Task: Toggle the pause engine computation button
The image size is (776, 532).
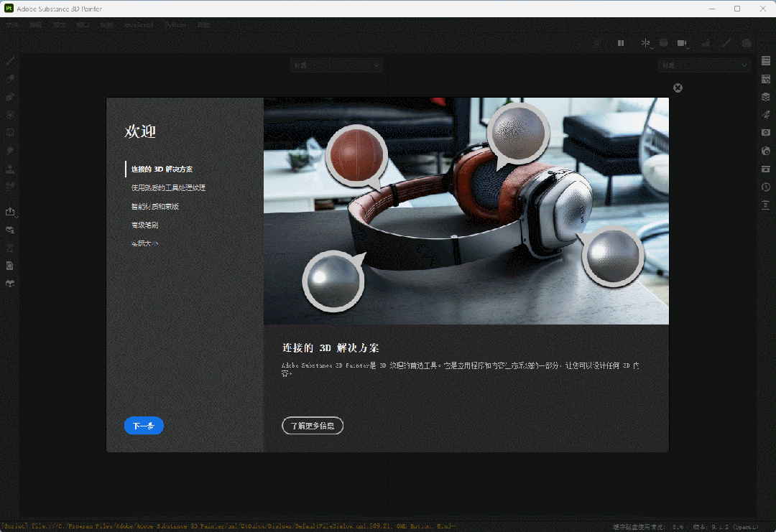Action: pyautogui.click(x=621, y=44)
